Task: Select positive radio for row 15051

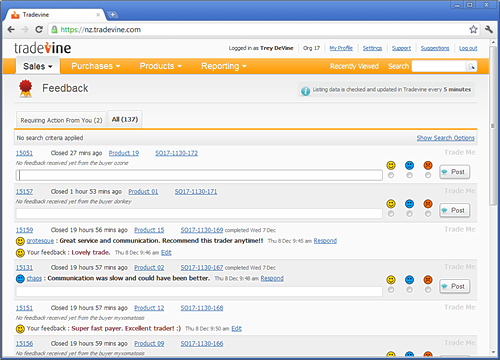Action: (391, 175)
